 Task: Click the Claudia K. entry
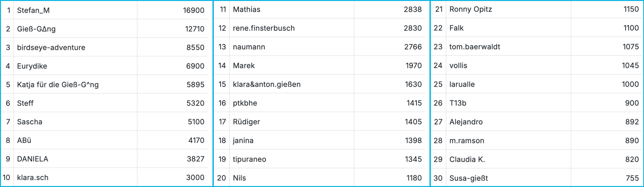point(467,159)
